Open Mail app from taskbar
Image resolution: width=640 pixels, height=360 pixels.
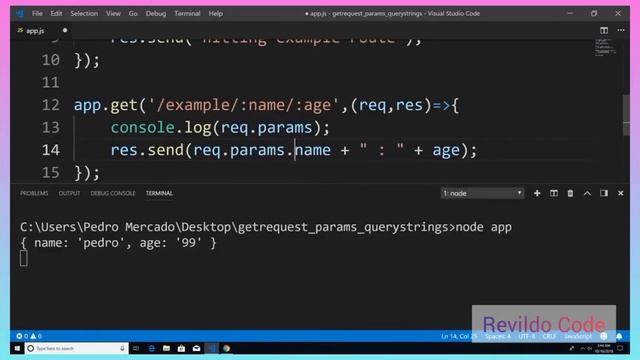click(x=196, y=348)
